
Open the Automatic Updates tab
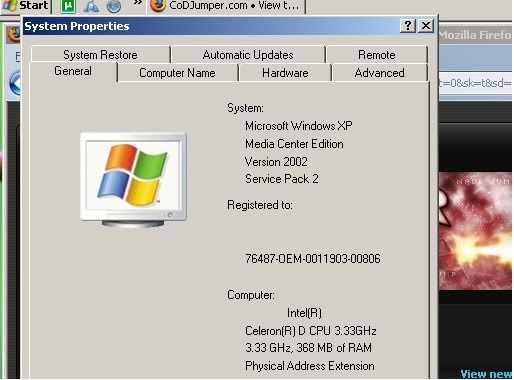[248, 55]
